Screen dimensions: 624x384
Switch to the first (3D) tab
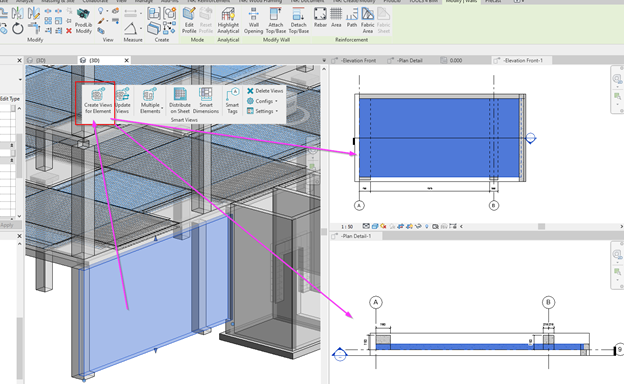pyautogui.click(x=41, y=60)
